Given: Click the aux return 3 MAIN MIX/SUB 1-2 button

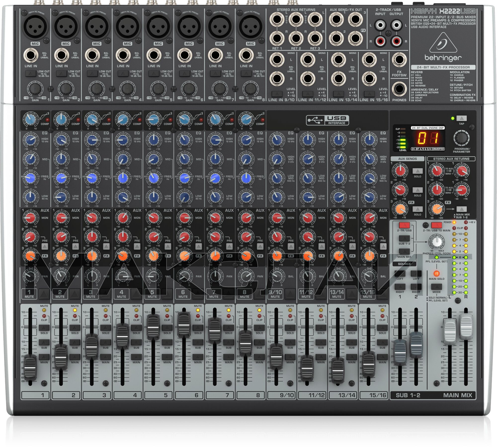Looking at the screenshot, I should tap(461, 209).
